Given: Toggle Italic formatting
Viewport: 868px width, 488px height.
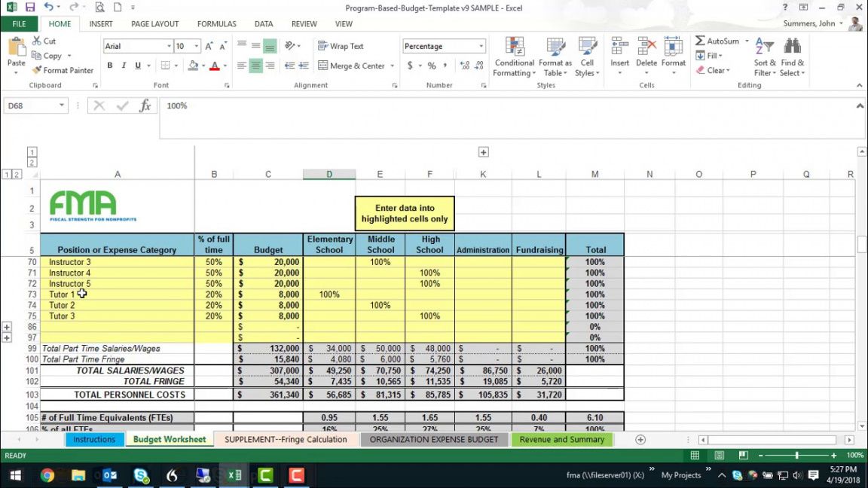Looking at the screenshot, I should (124, 66).
